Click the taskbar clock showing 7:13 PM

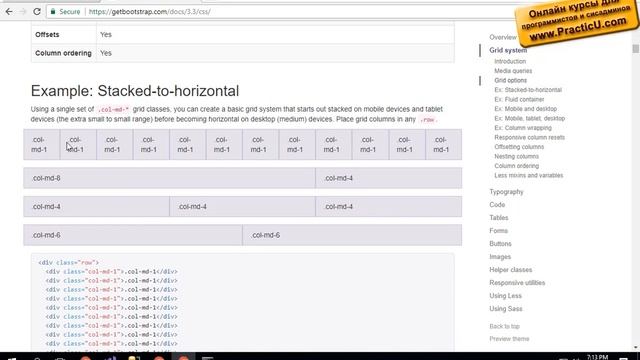[x=597, y=357]
